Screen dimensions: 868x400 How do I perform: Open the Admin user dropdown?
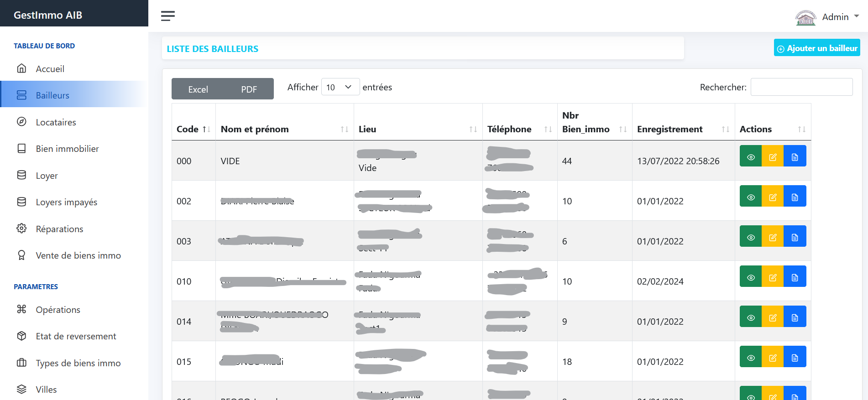click(841, 17)
